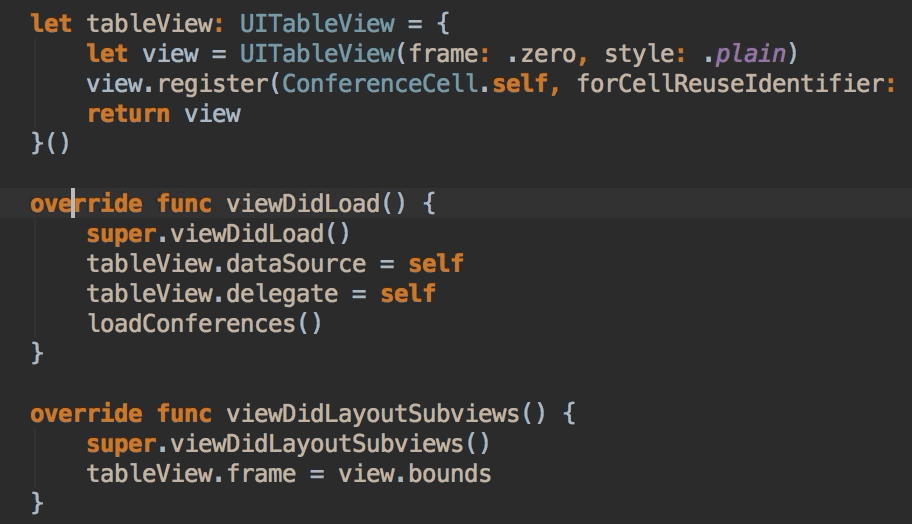Click the closing brace of viewDidLoad
This screenshot has width=912, height=524.
(37, 354)
